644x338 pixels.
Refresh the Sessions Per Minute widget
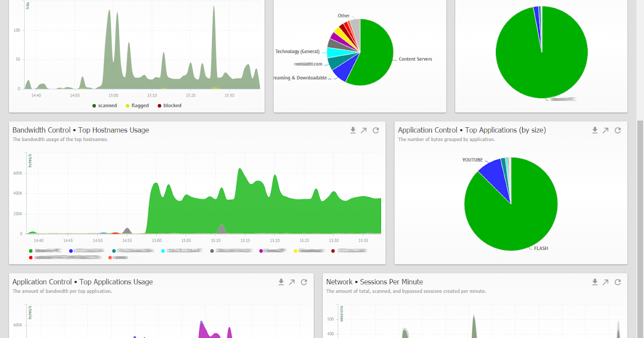tap(618, 282)
